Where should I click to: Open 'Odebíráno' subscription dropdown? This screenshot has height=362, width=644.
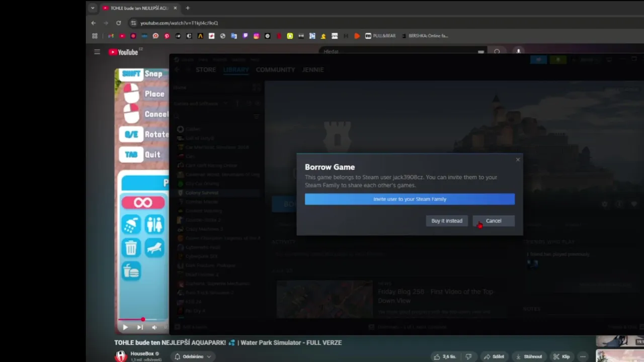point(193,356)
